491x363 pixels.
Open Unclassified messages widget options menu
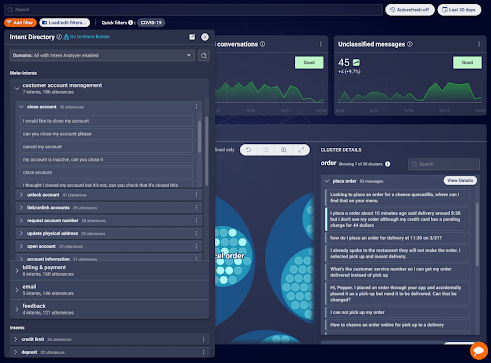[x=479, y=44]
